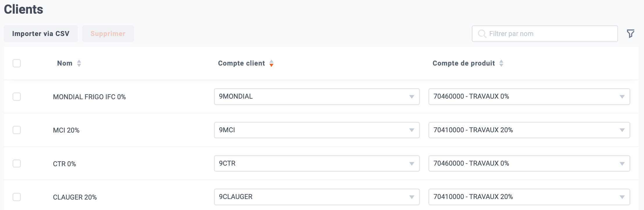
Task: Expand the 9MCI client account dropdown
Action: point(317,130)
